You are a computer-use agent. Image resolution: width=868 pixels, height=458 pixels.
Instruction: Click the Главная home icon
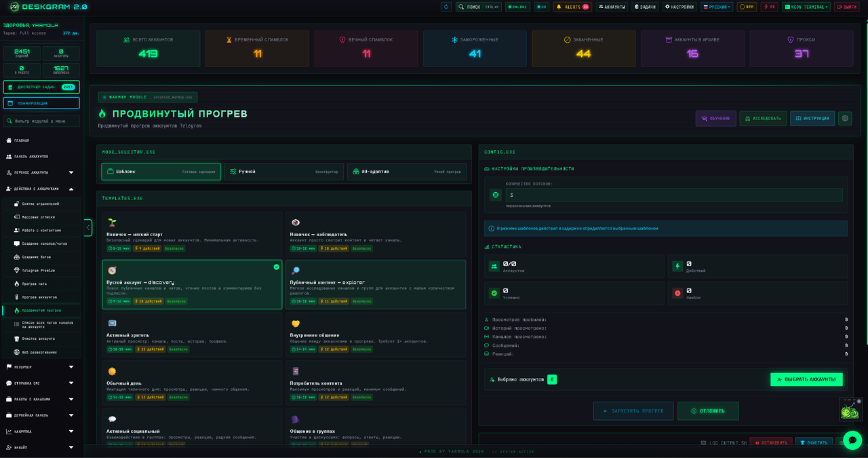[9, 140]
